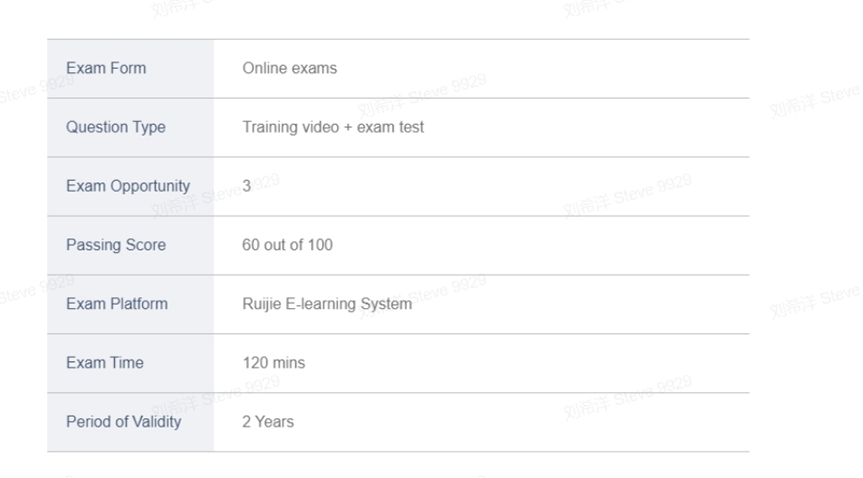The height and width of the screenshot is (478, 863).
Task: Select the Online exams value text
Action: click(x=290, y=68)
